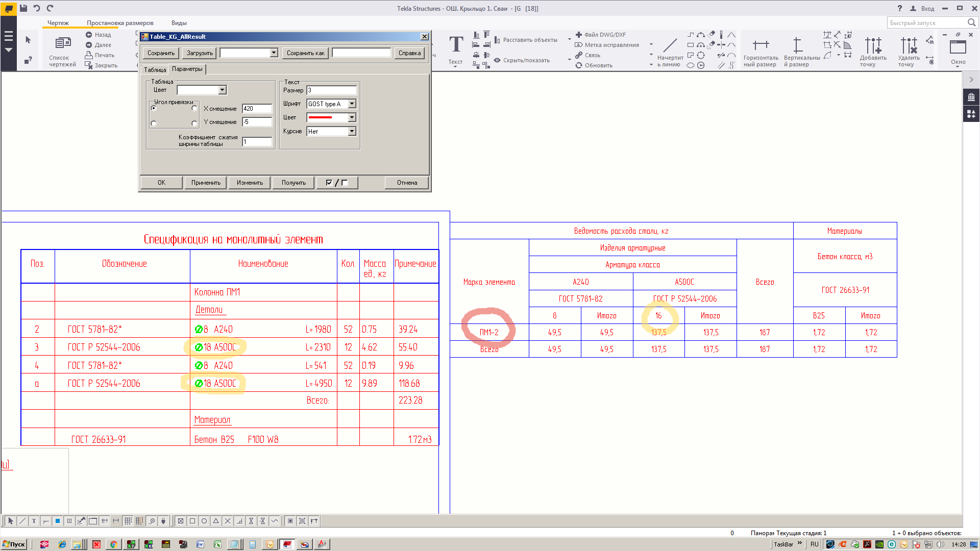Viewport: 980px width, 551px height.
Task: Click Обновить refresh icon in ribbon
Action: pos(579,65)
